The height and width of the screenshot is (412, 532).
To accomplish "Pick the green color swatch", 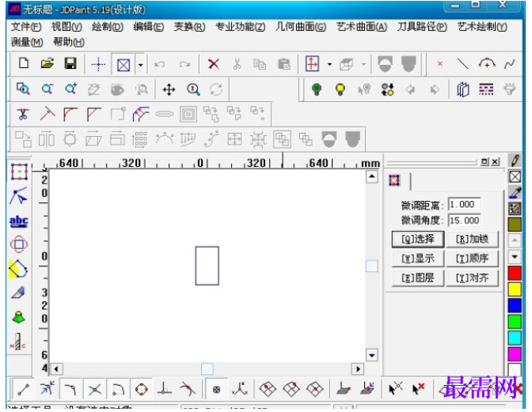I will [515, 322].
